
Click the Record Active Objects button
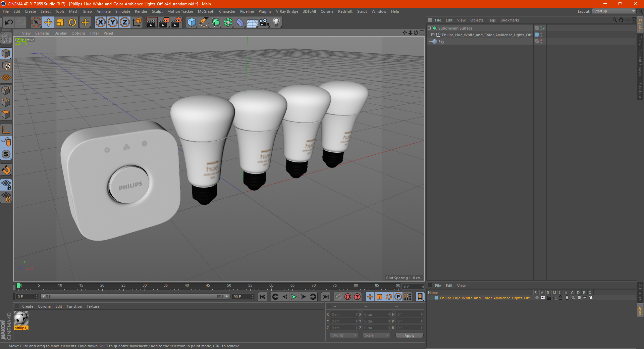click(338, 297)
